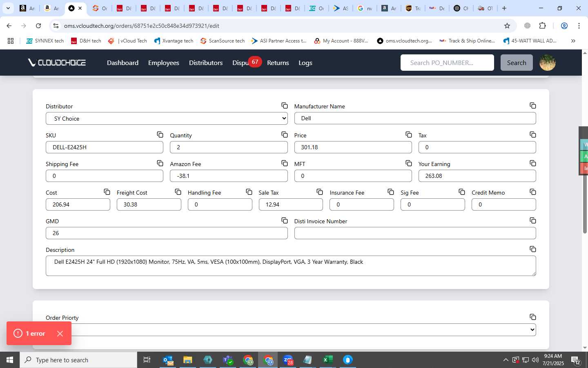Click into the SKU field DELL-E2425H
The height and width of the screenshot is (368, 588).
coord(105,147)
